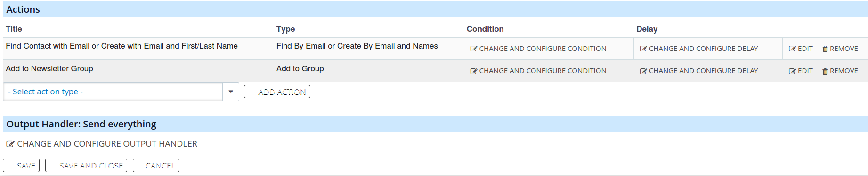Click delay edit icon in first action row

click(643, 49)
